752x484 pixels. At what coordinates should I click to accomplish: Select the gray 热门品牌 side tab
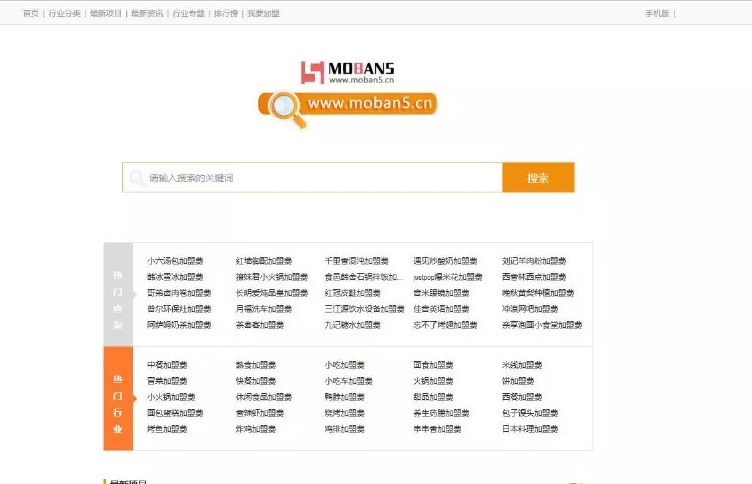118,294
